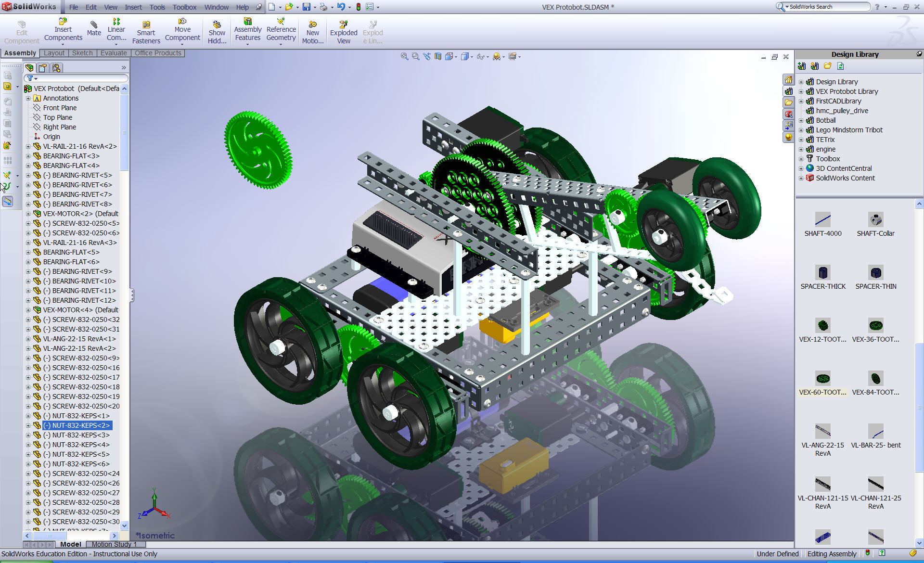
Task: Click the pushpin on Design Library panel
Action: [919, 54]
